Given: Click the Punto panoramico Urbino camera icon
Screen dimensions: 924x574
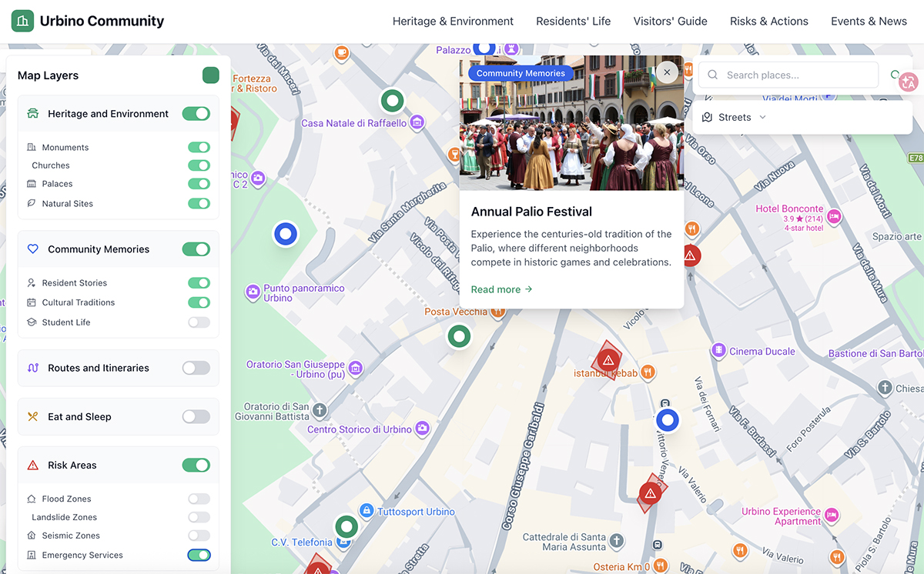Looking at the screenshot, I should 252,292.
